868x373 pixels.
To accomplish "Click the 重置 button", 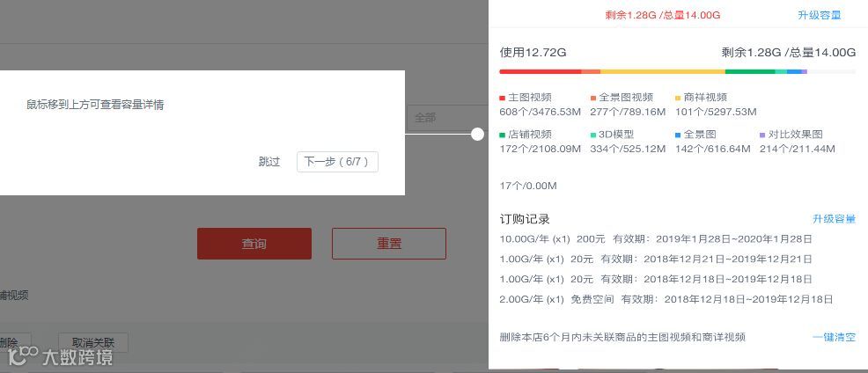I will tap(389, 244).
